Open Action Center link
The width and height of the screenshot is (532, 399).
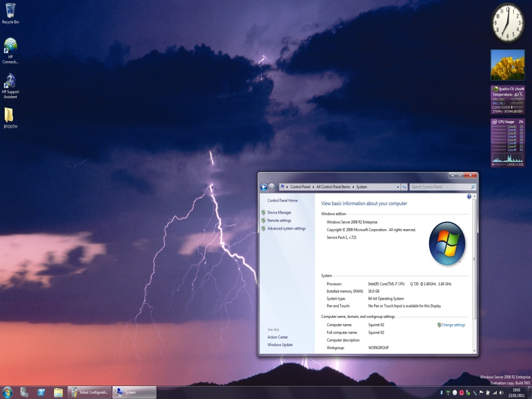[277, 337]
